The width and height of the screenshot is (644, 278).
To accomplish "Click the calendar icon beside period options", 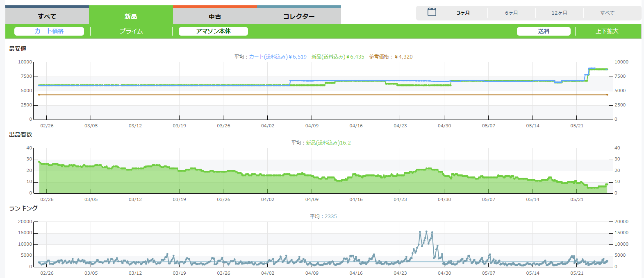I will tap(432, 12).
